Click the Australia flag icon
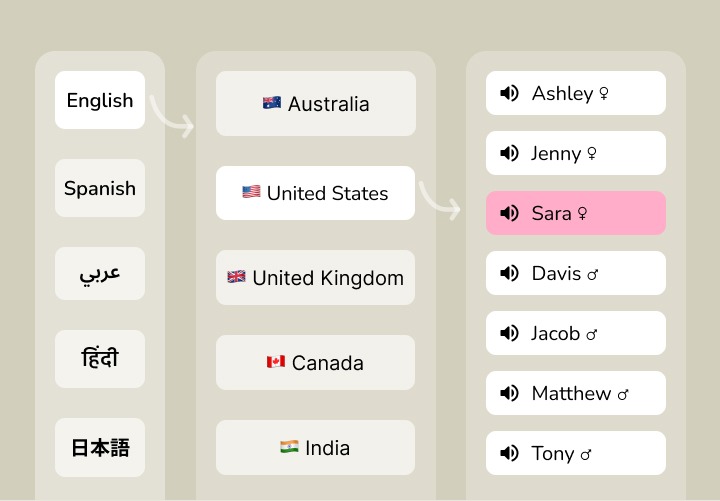The height and width of the screenshot is (501, 720). click(x=272, y=103)
